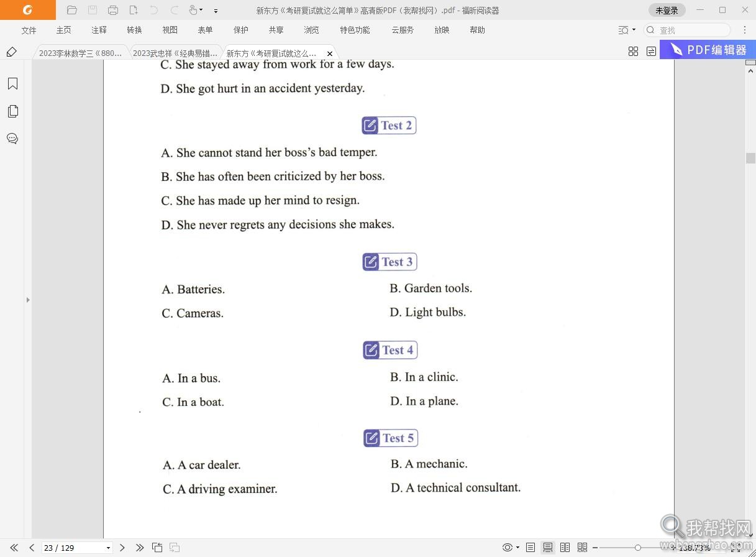
Task: Expand the left navigation pane arrow
Action: point(27,300)
